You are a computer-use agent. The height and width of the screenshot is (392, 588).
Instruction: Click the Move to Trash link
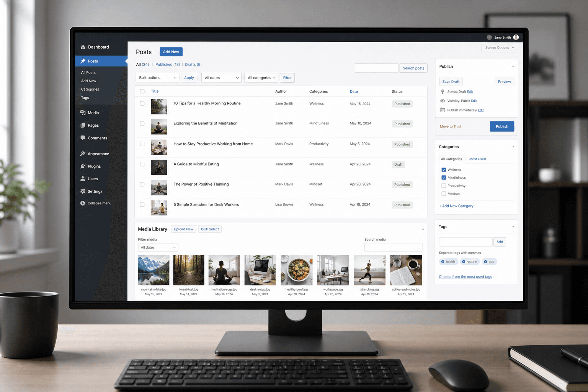tap(451, 127)
